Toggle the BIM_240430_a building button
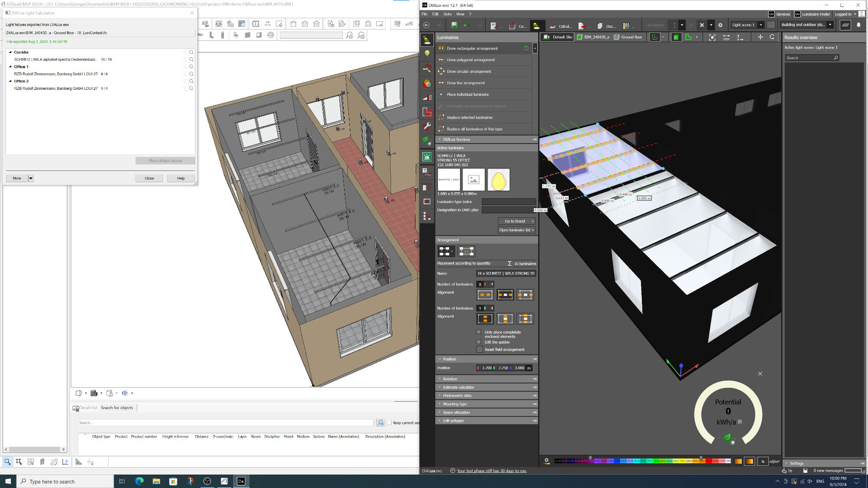Screen dimensions: 868x488 coord(593,37)
